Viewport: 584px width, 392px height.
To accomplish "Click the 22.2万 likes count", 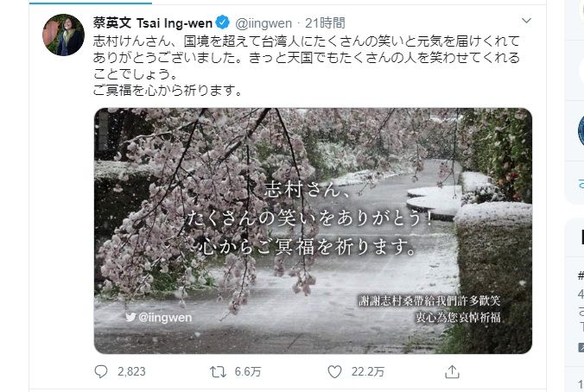I will 368,371.
